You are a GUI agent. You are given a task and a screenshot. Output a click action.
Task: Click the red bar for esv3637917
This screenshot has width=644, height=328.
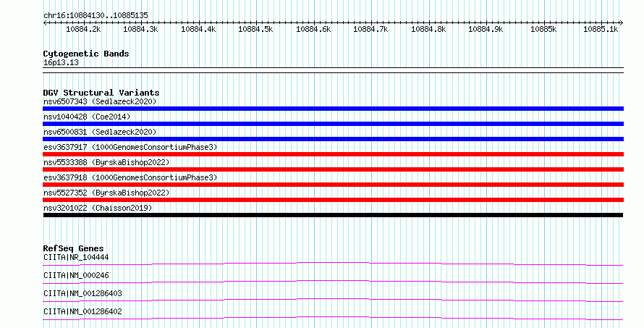[333, 154]
